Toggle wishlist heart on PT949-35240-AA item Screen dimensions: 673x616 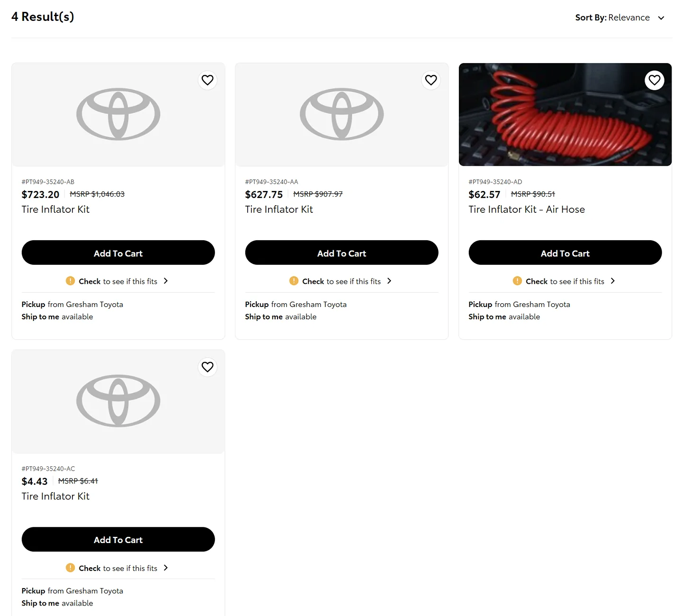click(x=431, y=80)
